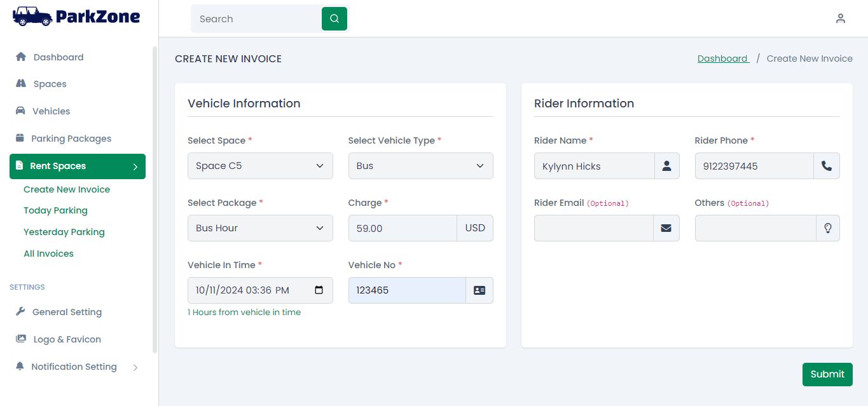Image resolution: width=868 pixels, height=406 pixels.
Task: Click the Rider Email input field
Action: click(593, 228)
